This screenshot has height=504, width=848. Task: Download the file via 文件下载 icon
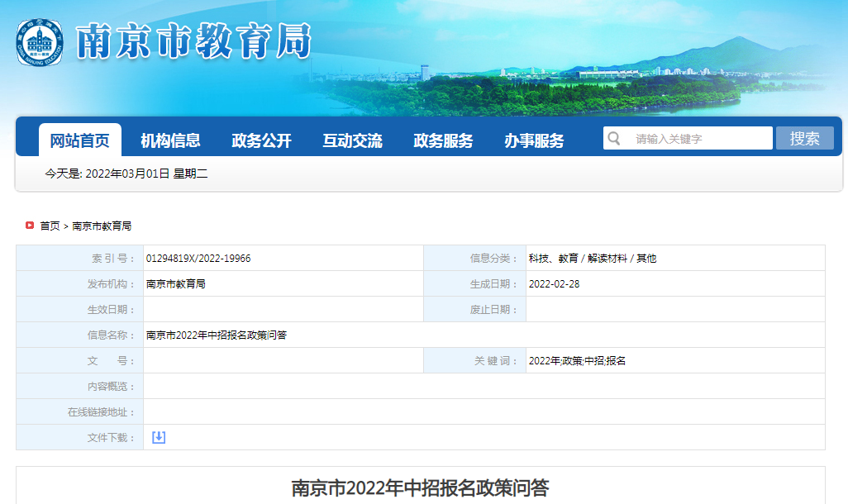159,437
